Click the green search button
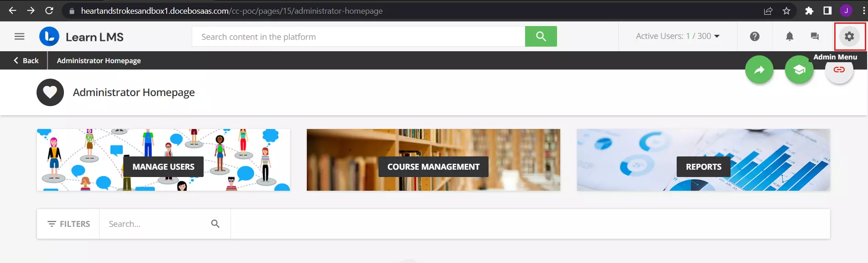 click(541, 36)
